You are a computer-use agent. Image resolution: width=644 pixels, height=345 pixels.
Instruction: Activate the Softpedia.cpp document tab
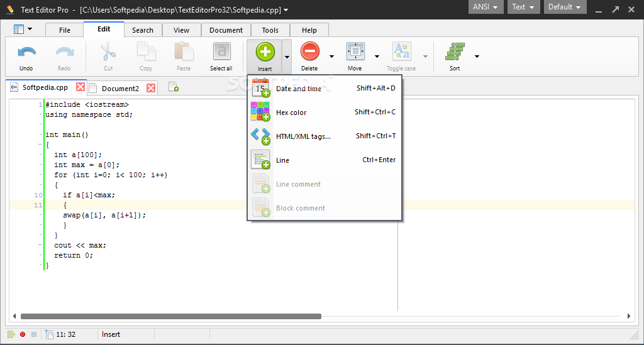(45, 87)
